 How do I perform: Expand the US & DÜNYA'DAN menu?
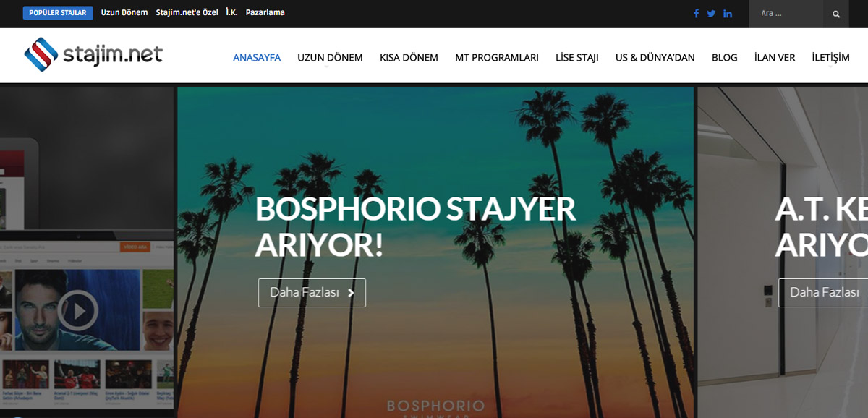[x=655, y=58]
